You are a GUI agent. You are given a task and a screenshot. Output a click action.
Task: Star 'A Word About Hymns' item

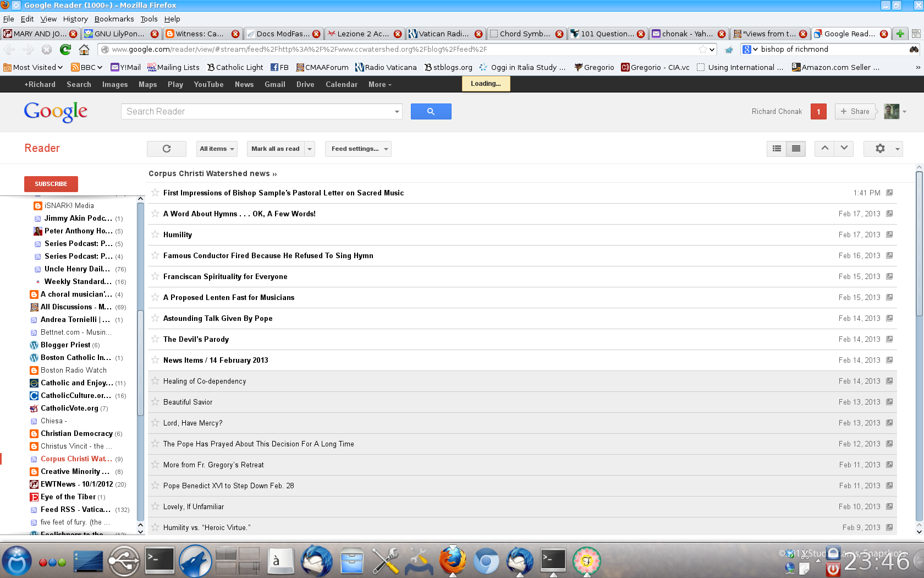[x=155, y=214]
